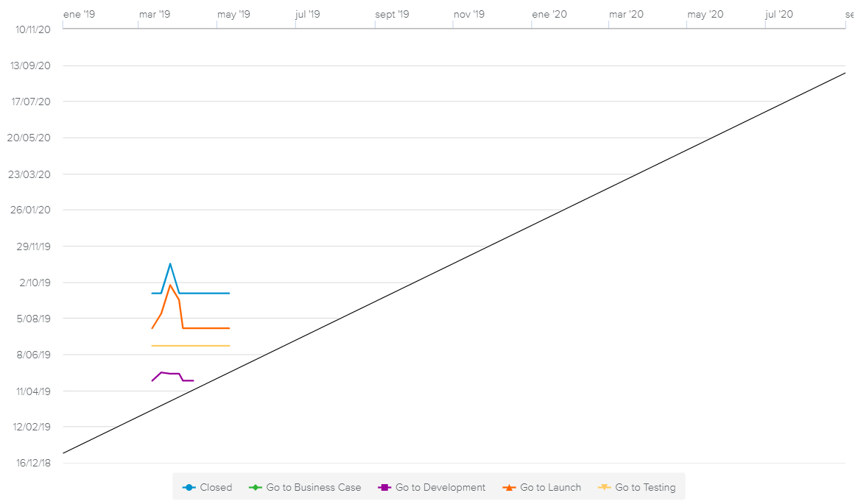The height and width of the screenshot is (504, 858).
Task: Click the green diamond Business Case marker
Action: click(x=256, y=487)
